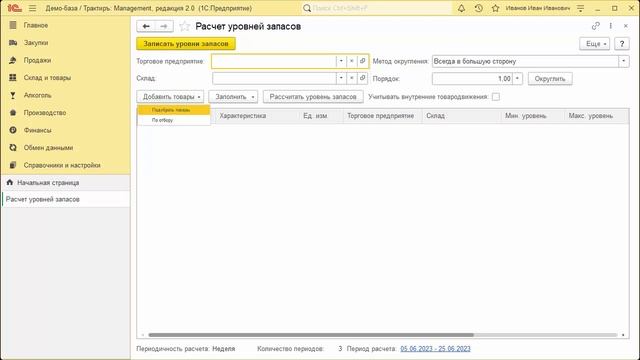Open Главное section in sidebar

[65, 25]
